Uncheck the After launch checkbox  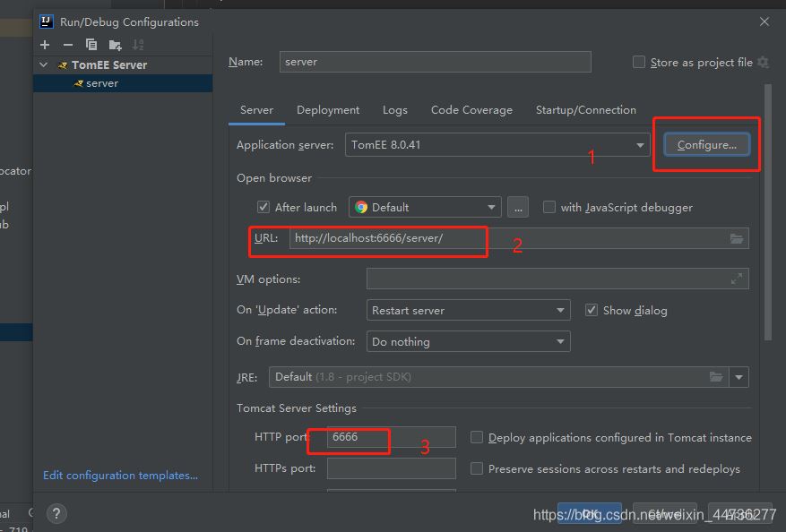click(x=263, y=207)
